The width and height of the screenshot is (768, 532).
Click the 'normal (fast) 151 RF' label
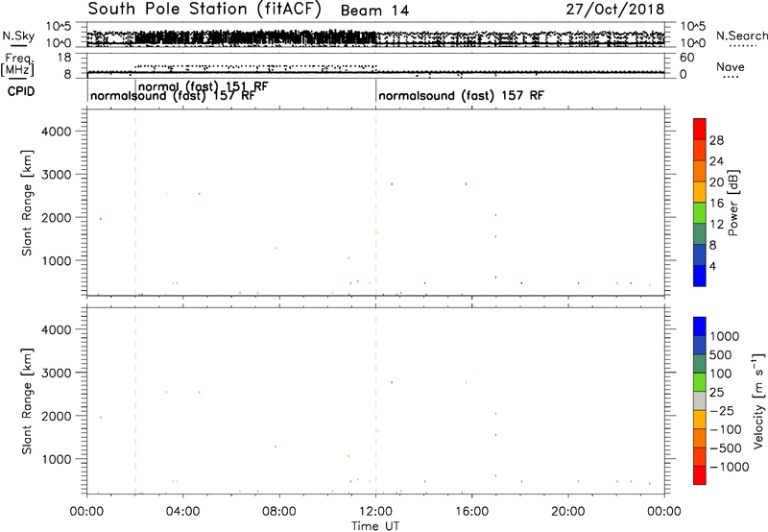click(204, 86)
